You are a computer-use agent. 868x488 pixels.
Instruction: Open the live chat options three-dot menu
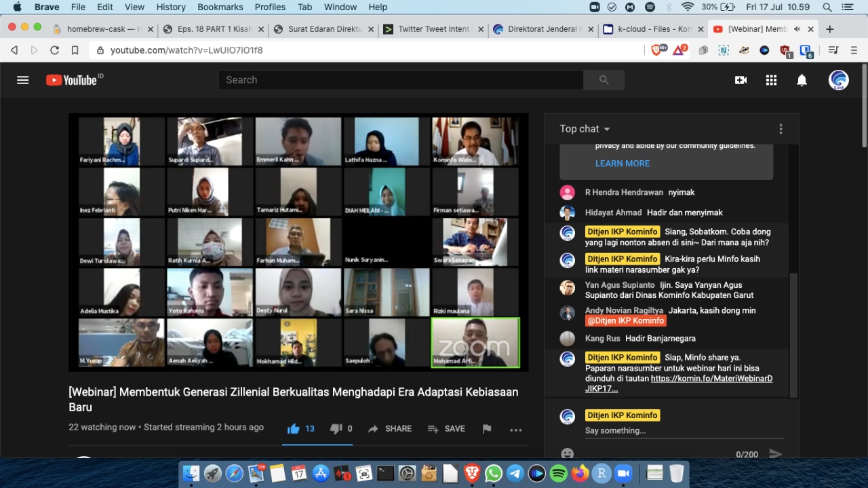tap(781, 128)
